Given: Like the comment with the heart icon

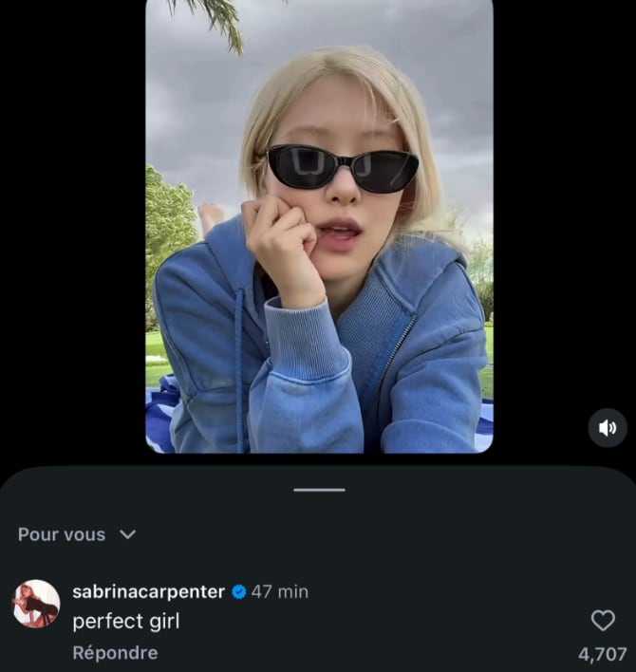Looking at the screenshot, I should (603, 621).
